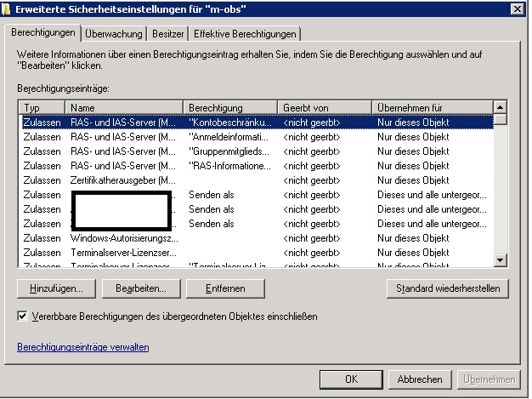Image resolution: width=532 pixels, height=399 pixels.
Task: Toggle inheritable permissions checkbox
Action: (x=22, y=316)
